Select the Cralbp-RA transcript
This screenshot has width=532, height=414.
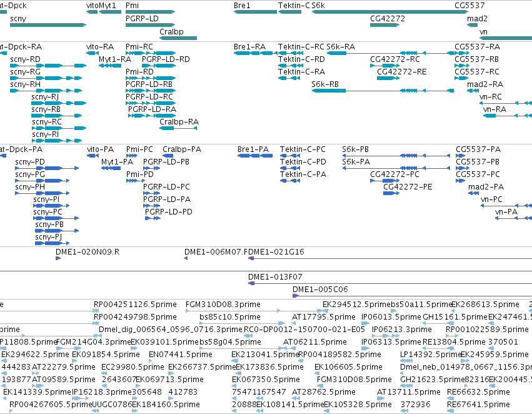[178, 128]
